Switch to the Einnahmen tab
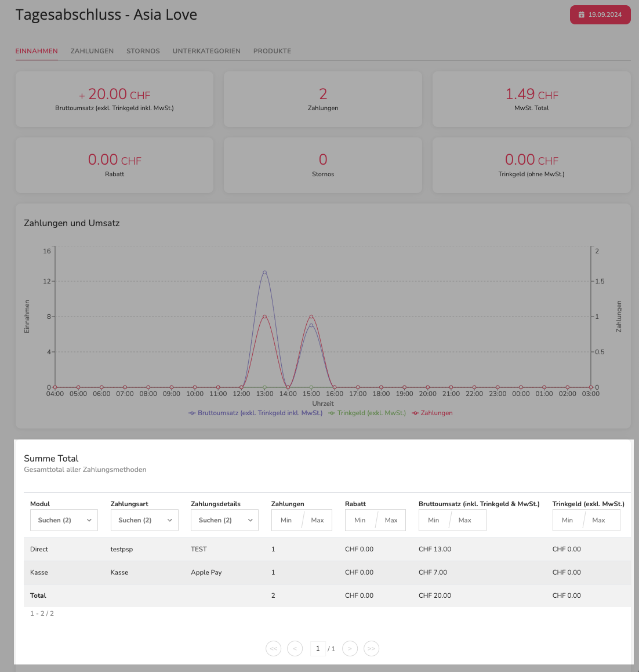This screenshot has width=639, height=672. click(37, 51)
